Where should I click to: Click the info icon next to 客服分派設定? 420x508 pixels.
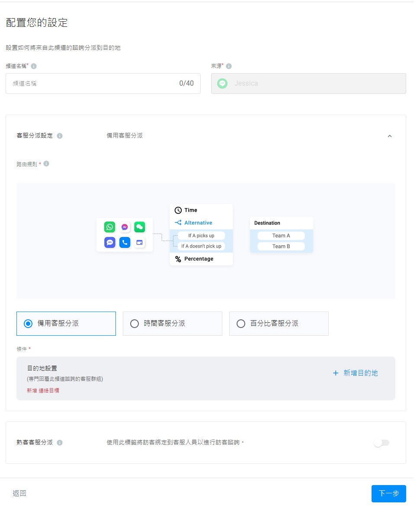[x=60, y=136]
